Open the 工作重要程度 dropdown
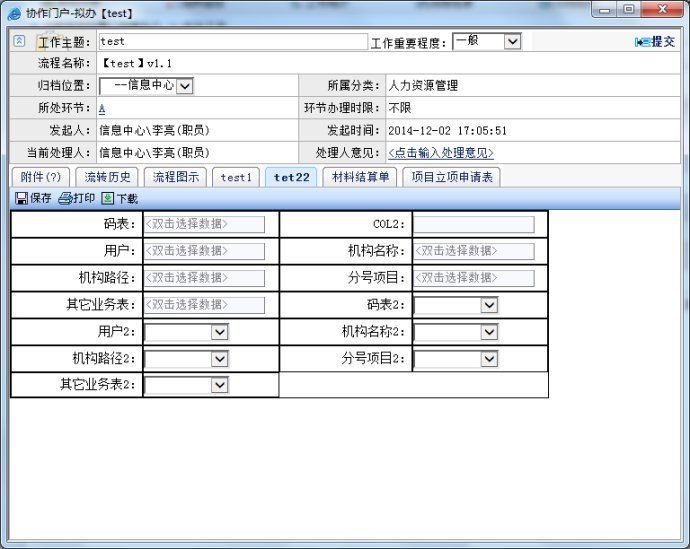 (x=487, y=42)
